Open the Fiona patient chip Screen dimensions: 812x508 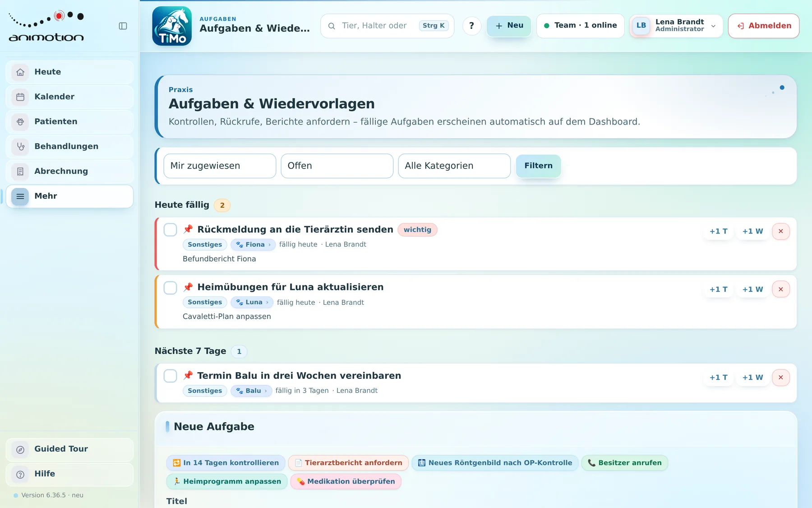click(253, 245)
